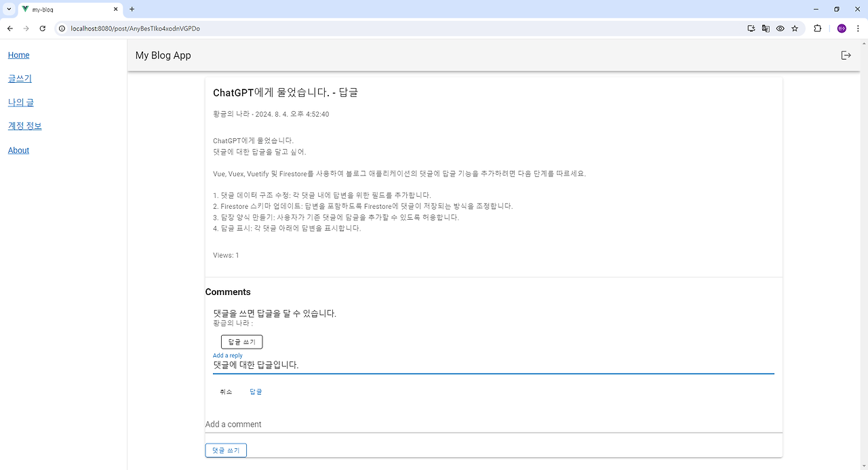Click step 4 line starting 답글 표시
This screenshot has width=868, height=470.
287,229
